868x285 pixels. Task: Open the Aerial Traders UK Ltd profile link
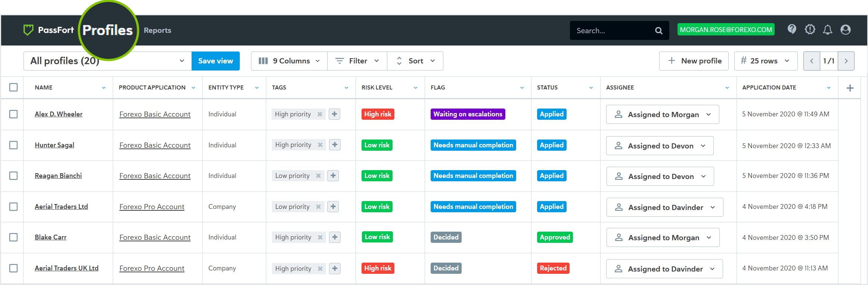click(x=66, y=268)
